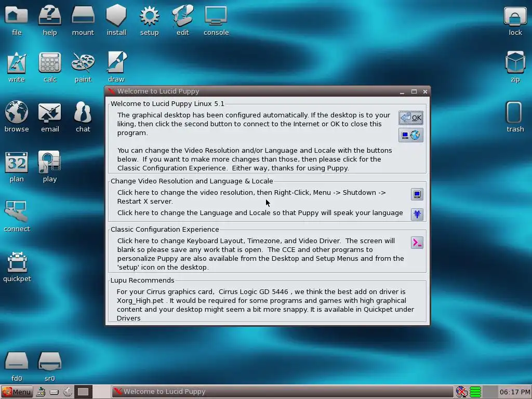Select Welcome to Lucid Puppy taskbar entry
The image size is (532, 399).
point(282,392)
